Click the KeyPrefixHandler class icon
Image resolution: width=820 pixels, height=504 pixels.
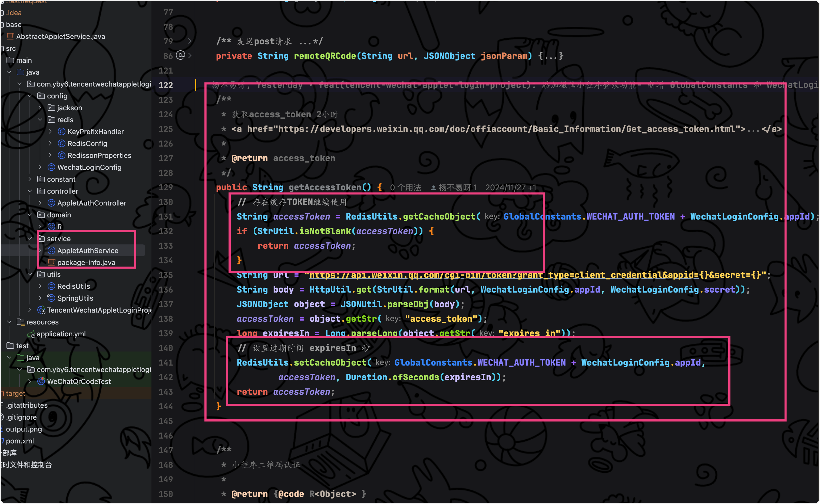coord(61,132)
